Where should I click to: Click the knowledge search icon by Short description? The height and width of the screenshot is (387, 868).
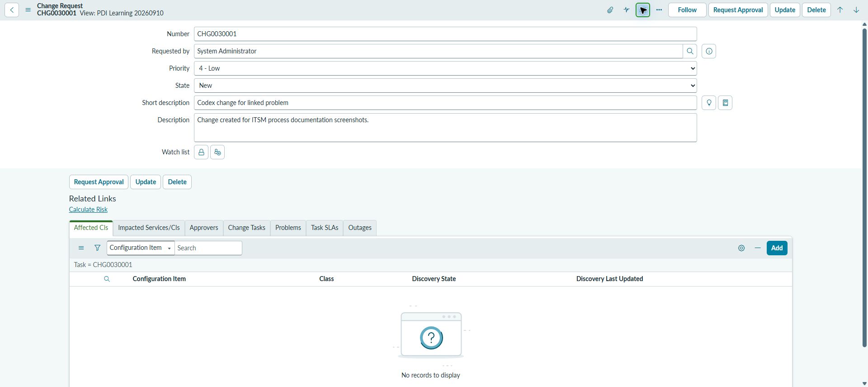pyautogui.click(x=726, y=103)
